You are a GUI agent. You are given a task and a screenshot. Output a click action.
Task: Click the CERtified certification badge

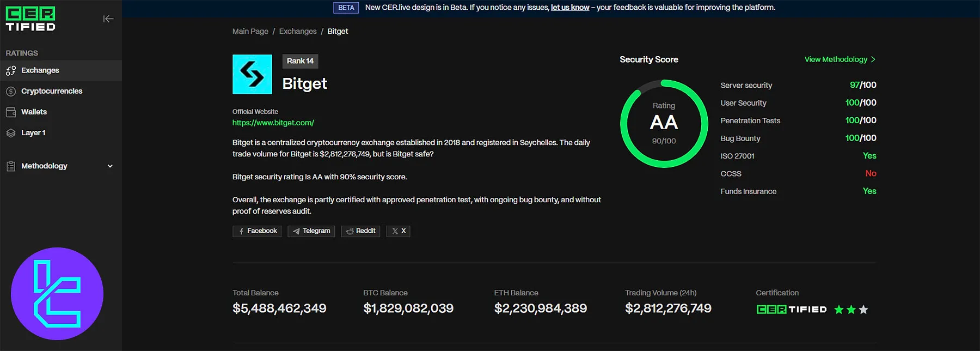(x=792, y=310)
